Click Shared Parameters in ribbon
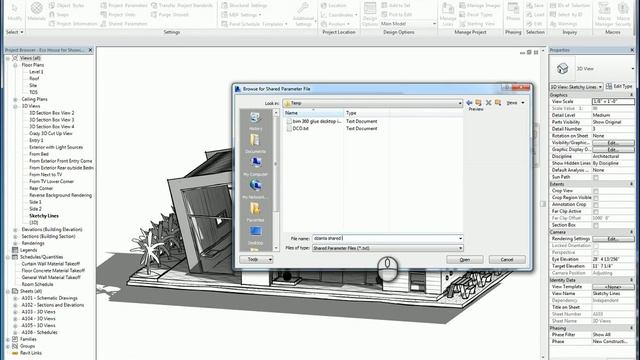 (x=124, y=24)
